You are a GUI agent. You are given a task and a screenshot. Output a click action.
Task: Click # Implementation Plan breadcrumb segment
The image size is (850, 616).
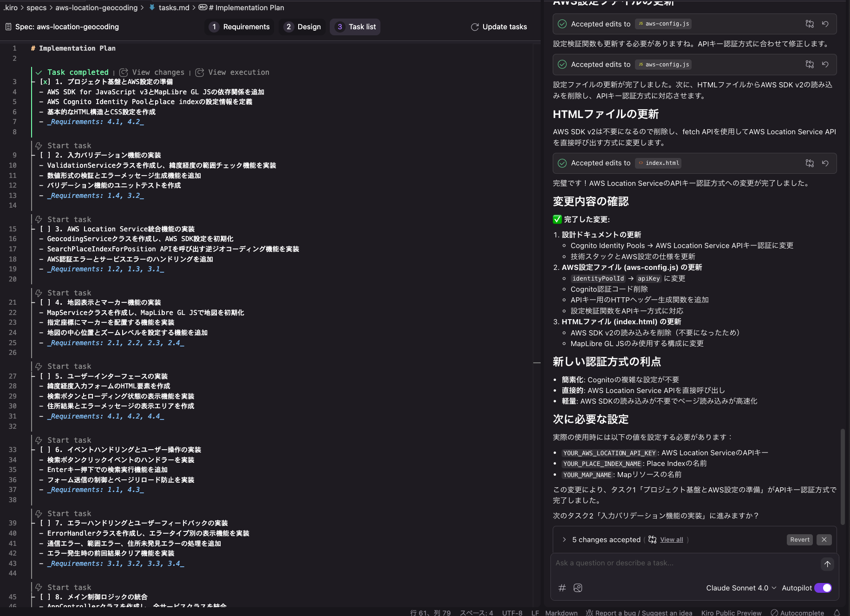[x=246, y=7]
